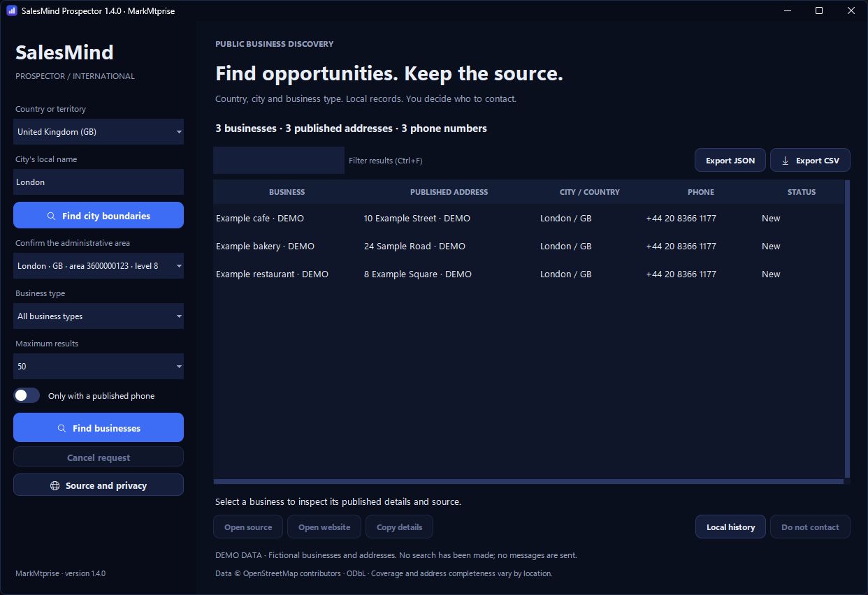
Task: Expand the Confirm the administrative area dropdown
Action: pyautogui.click(x=99, y=265)
